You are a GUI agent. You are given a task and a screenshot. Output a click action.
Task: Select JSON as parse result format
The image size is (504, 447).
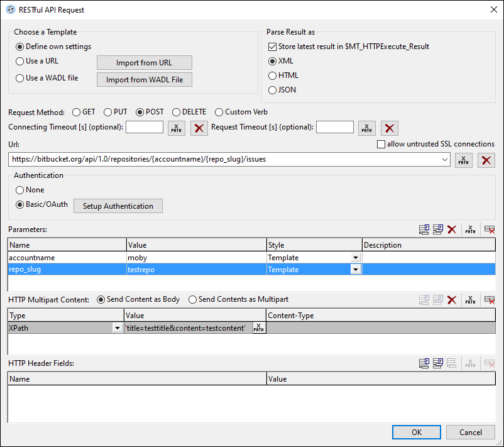(x=272, y=90)
